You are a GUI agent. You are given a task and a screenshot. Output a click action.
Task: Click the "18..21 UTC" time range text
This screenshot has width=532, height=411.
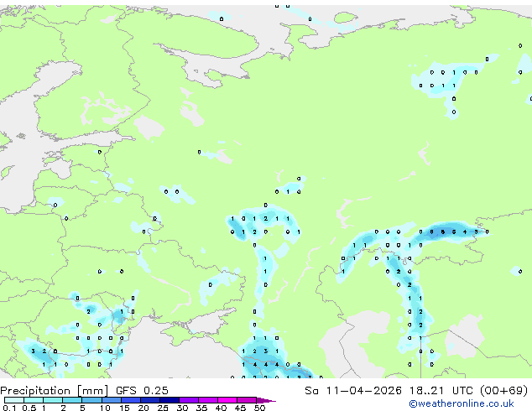point(441,391)
